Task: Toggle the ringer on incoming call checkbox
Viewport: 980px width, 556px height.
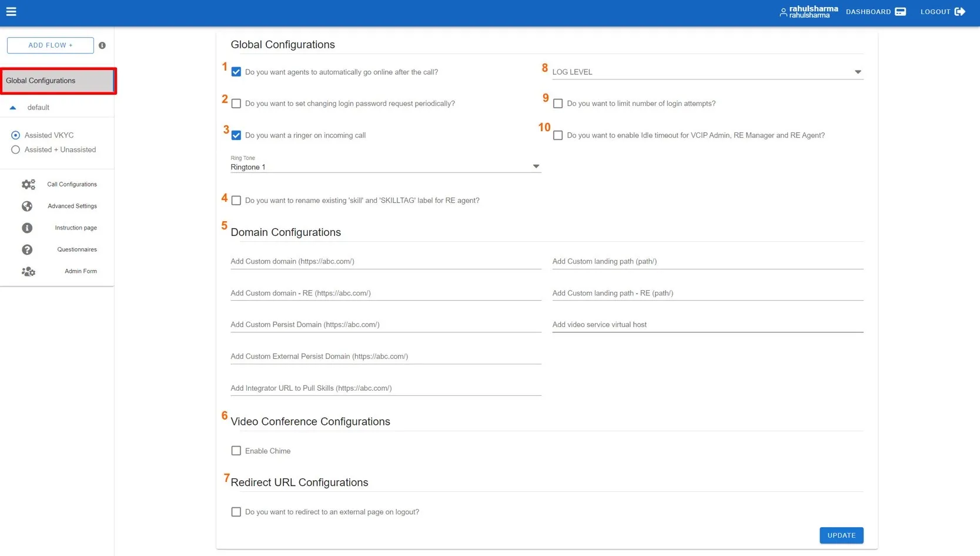Action: pos(236,135)
